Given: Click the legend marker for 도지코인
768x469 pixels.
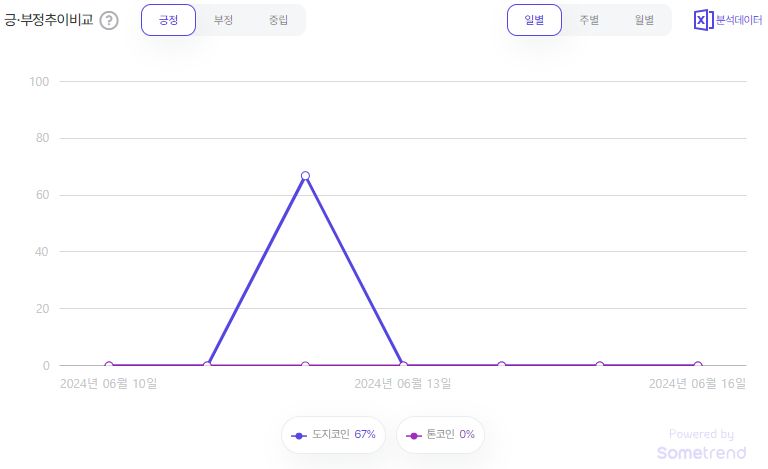Looking at the screenshot, I should point(299,435).
